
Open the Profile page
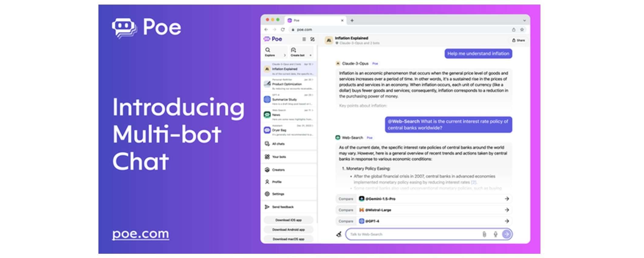(x=289, y=182)
